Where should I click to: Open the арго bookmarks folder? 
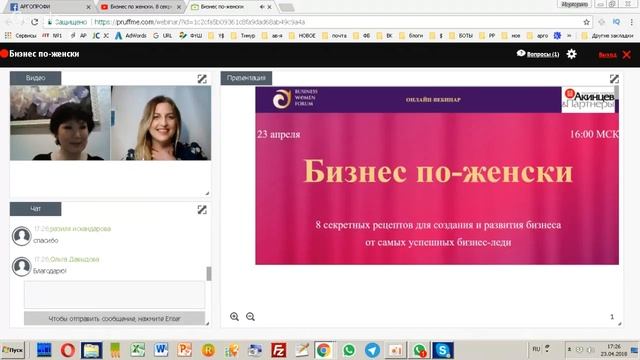tap(538, 36)
